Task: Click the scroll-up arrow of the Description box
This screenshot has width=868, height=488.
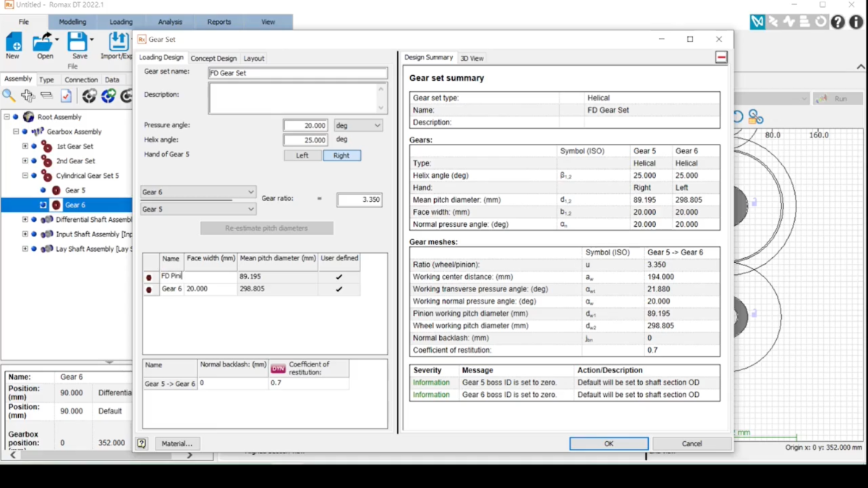Action: [381, 89]
